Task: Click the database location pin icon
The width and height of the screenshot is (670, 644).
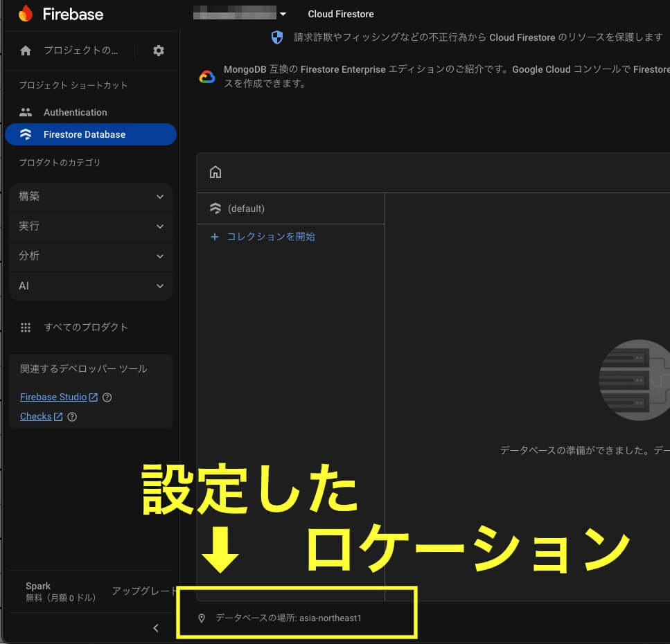Action: click(x=202, y=618)
